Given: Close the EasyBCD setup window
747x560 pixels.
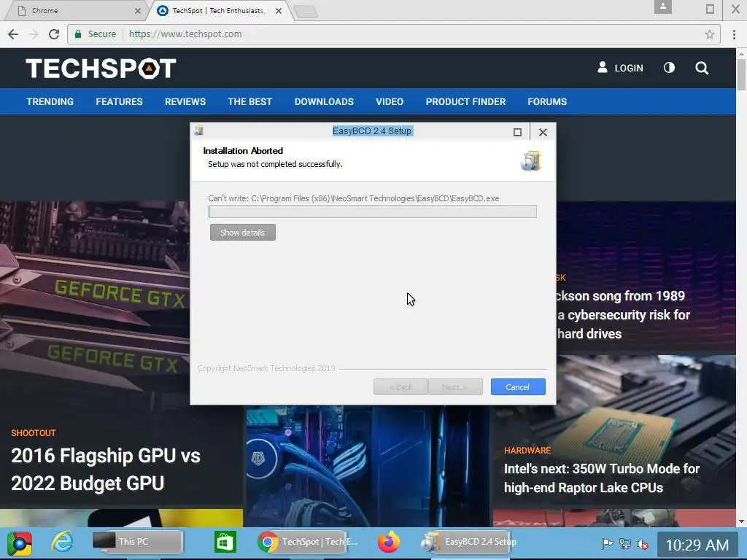Looking at the screenshot, I should pyautogui.click(x=543, y=133).
